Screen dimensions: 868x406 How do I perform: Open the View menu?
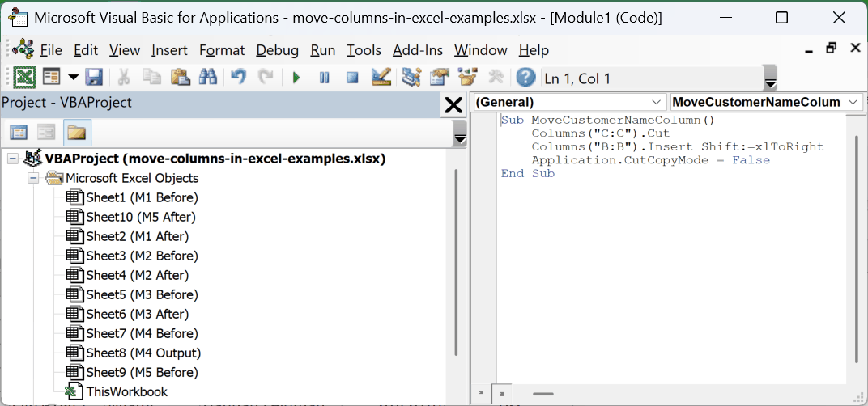coord(125,50)
